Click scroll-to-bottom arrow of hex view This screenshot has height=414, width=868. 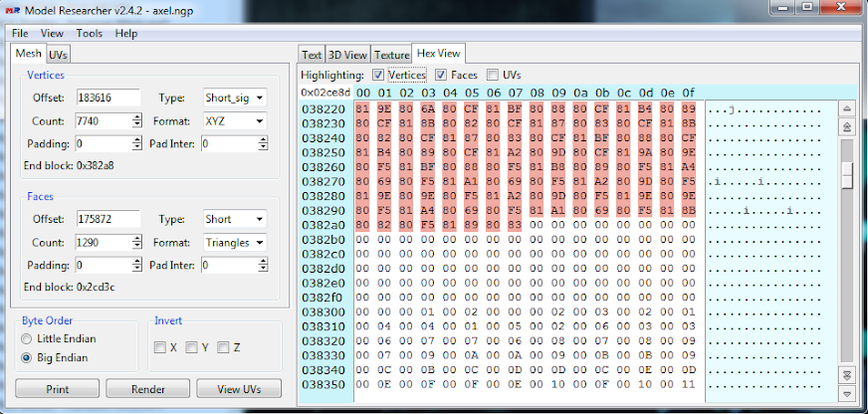coord(846,394)
